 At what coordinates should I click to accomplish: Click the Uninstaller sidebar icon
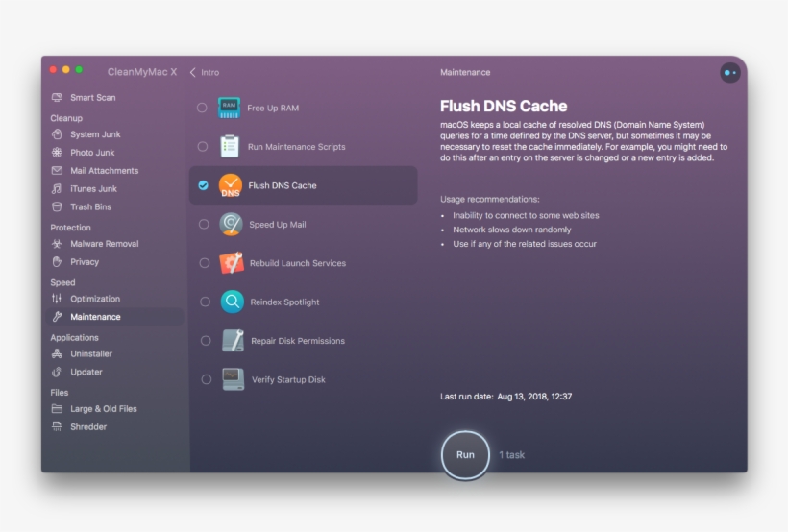coord(57,353)
